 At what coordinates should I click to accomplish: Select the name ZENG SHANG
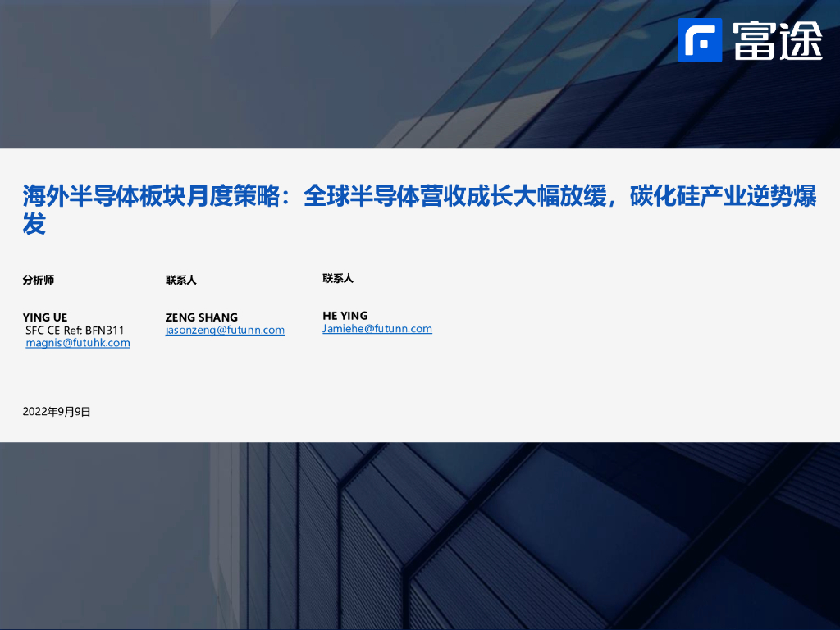point(202,317)
